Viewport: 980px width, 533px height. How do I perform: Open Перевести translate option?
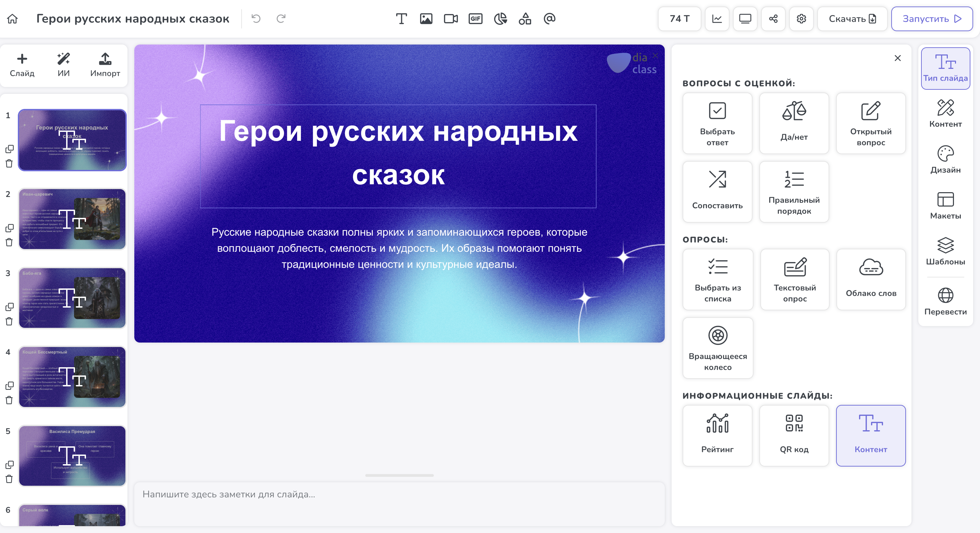(945, 302)
